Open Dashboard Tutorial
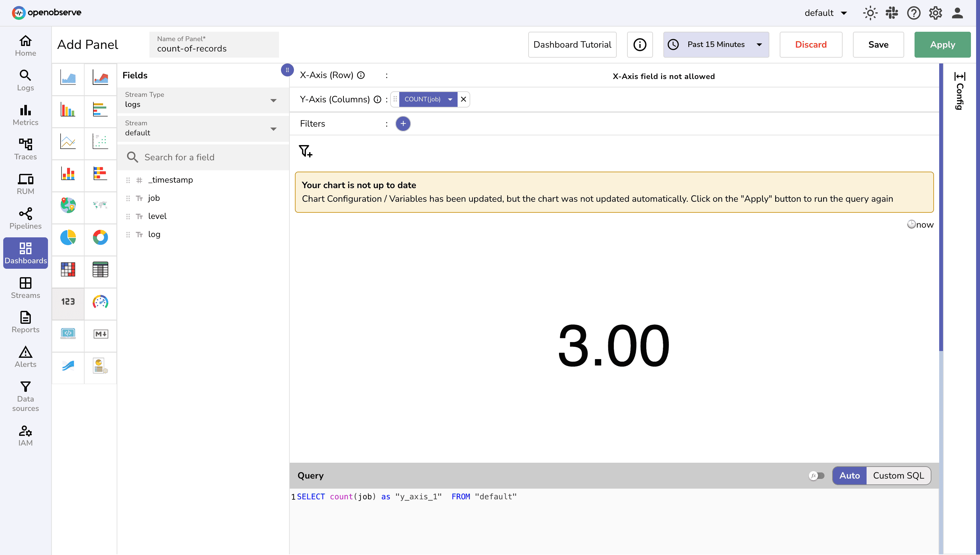Image resolution: width=980 pixels, height=555 pixels. pyautogui.click(x=572, y=44)
